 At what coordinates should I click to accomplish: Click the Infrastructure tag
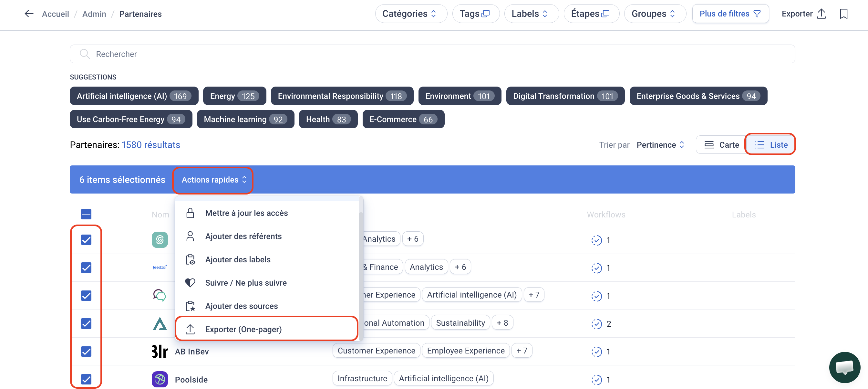pyautogui.click(x=362, y=378)
